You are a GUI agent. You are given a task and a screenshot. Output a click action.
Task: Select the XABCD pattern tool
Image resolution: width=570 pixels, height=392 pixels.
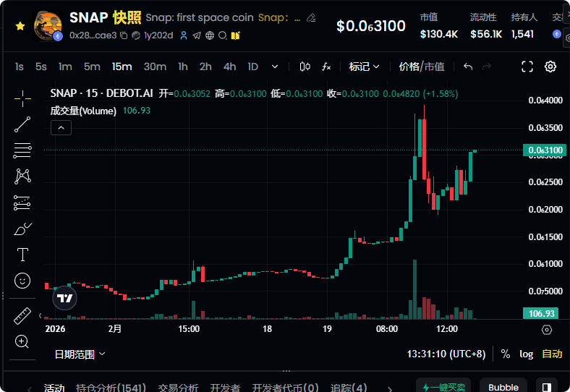[x=22, y=176]
